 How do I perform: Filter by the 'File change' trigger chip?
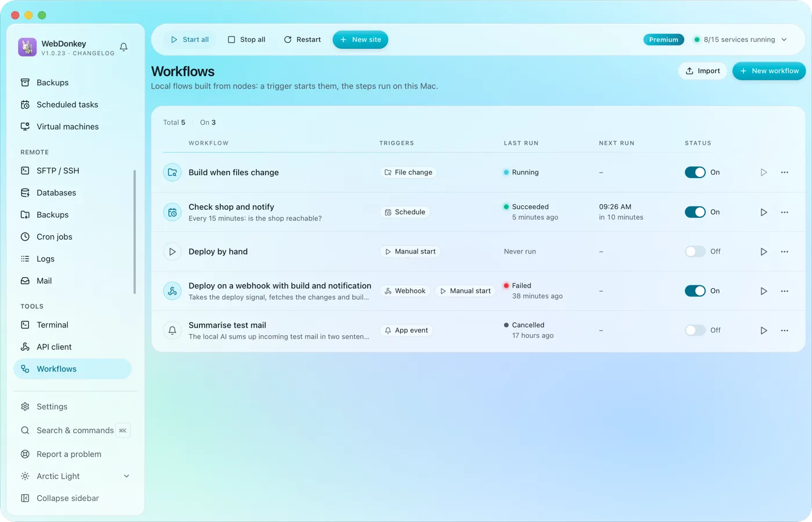coord(408,172)
